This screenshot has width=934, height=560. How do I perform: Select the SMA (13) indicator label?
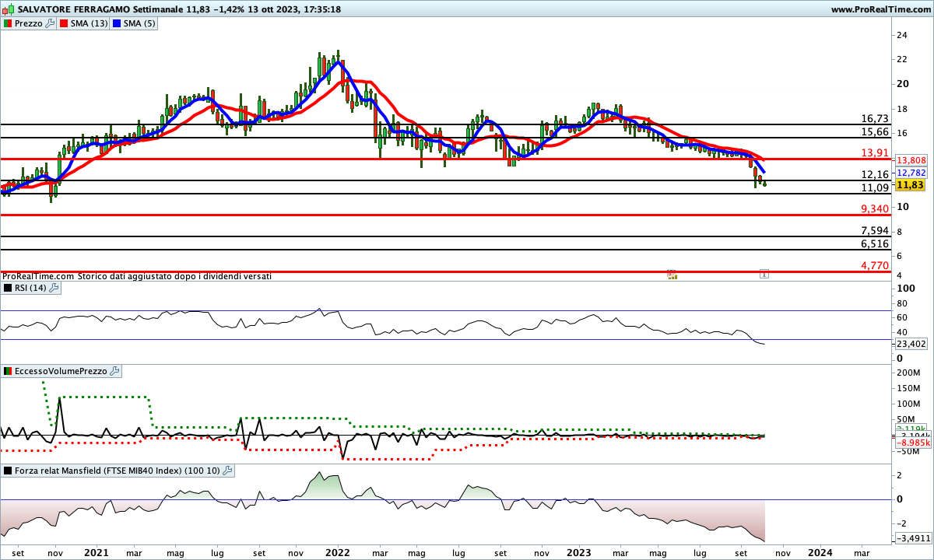[90, 23]
